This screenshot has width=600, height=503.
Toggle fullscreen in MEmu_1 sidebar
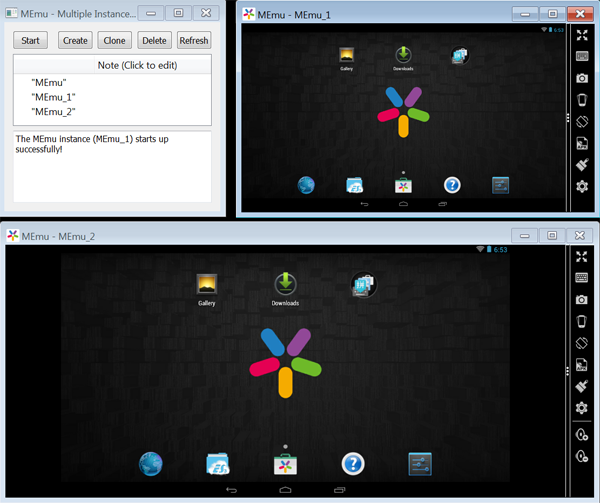[x=582, y=35]
